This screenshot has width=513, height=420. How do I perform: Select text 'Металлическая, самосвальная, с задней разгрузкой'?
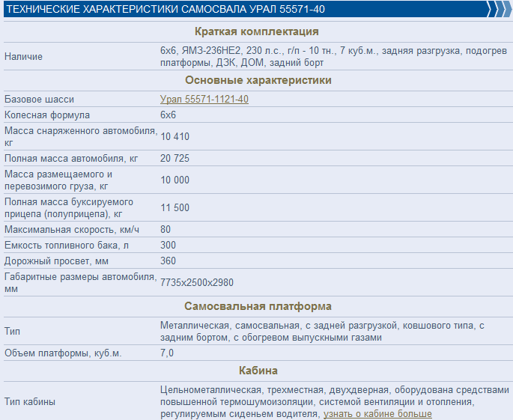point(279,326)
